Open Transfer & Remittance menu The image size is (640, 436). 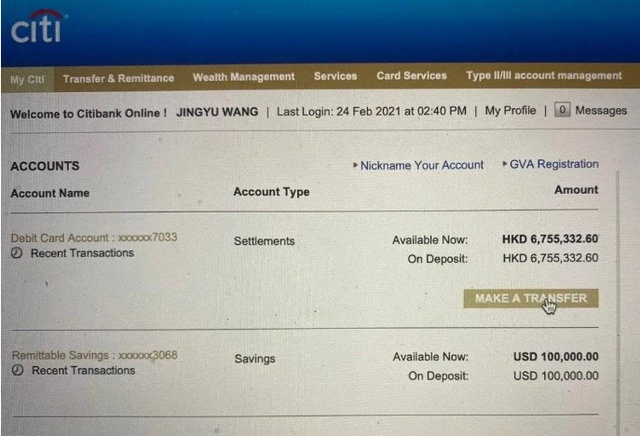[x=118, y=78]
